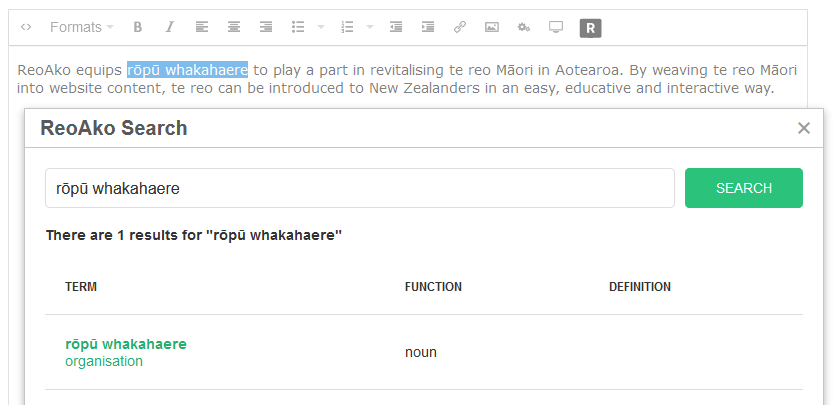Viewport: 836px width, 405px height.
Task: Click the TERM column header
Action: (81, 287)
